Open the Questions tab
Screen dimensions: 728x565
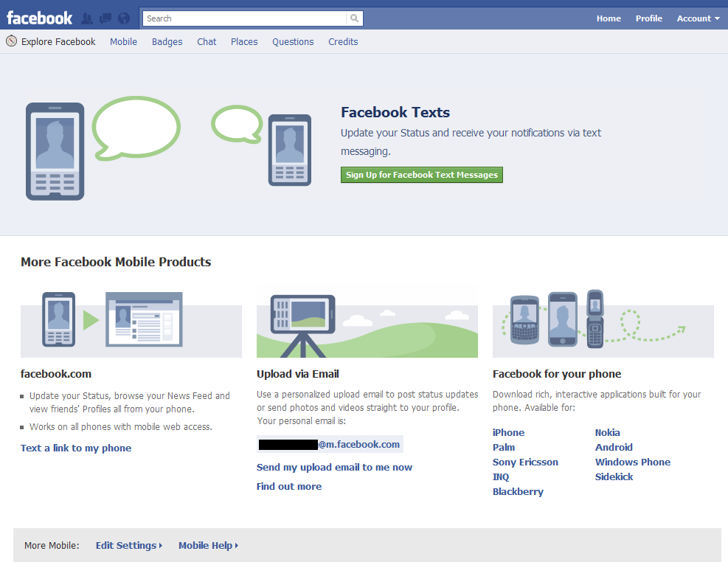coord(293,42)
